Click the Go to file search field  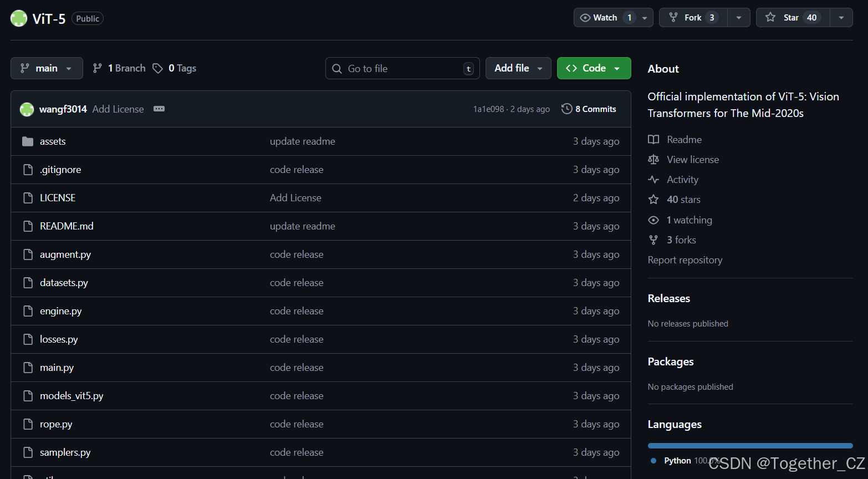click(403, 68)
